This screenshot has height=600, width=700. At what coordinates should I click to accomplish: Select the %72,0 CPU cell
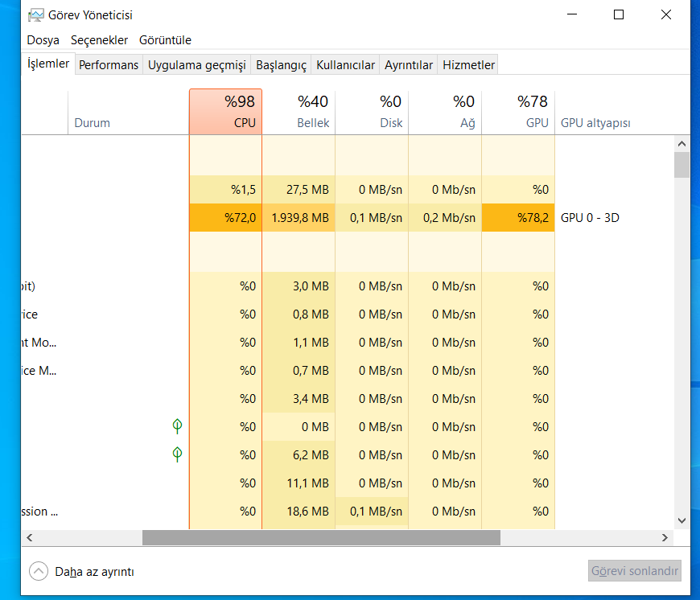(x=225, y=218)
